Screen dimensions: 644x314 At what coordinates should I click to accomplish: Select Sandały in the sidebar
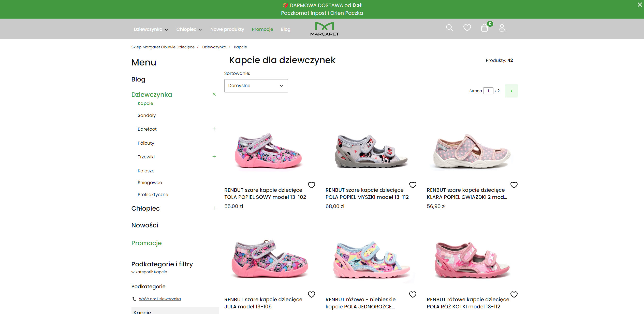pos(147,115)
